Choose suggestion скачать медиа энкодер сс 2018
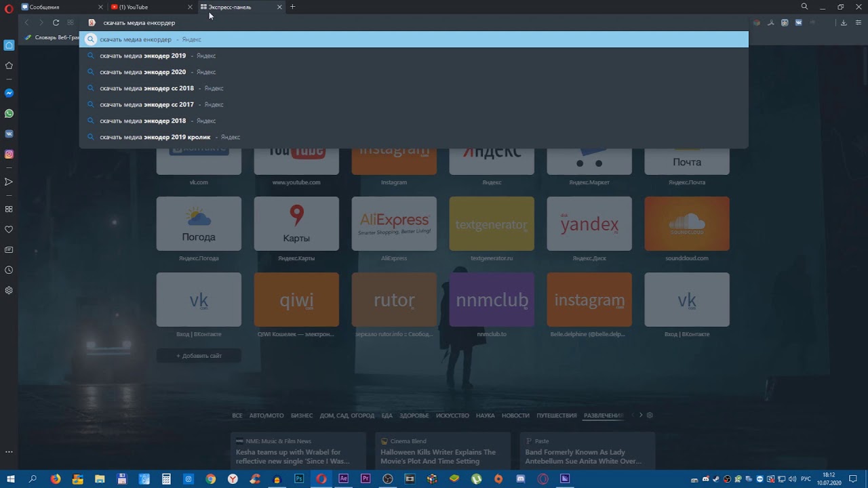The width and height of the screenshot is (868, 488). pos(414,88)
